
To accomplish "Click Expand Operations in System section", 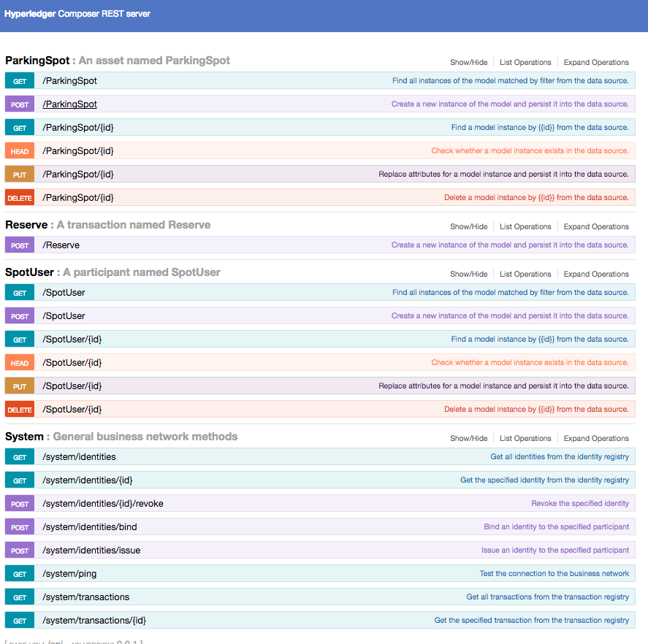I will coord(596,438).
